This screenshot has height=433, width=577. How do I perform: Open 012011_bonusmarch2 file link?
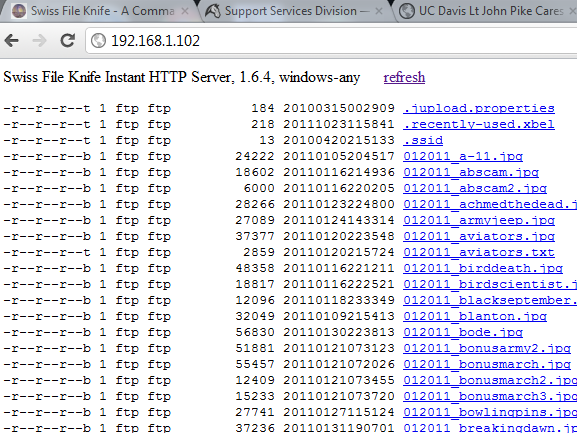(x=490, y=380)
